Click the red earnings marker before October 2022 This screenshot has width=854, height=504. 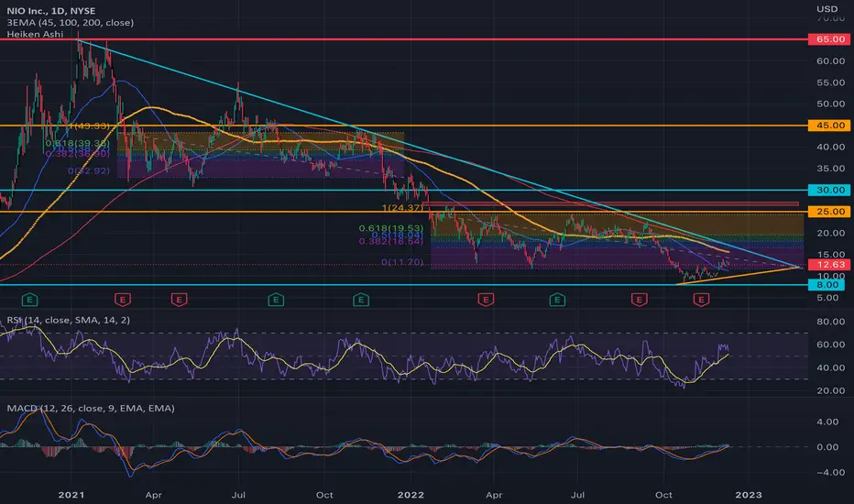pyautogui.click(x=639, y=300)
